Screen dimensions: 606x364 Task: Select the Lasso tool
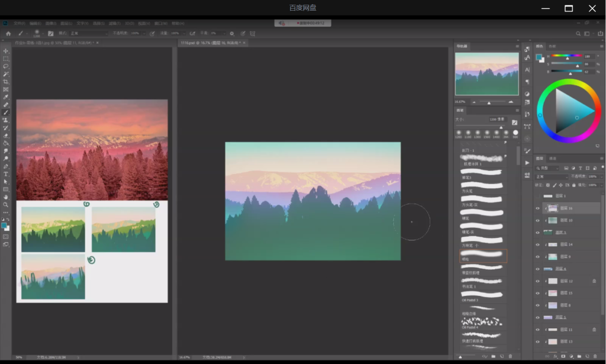(x=6, y=66)
